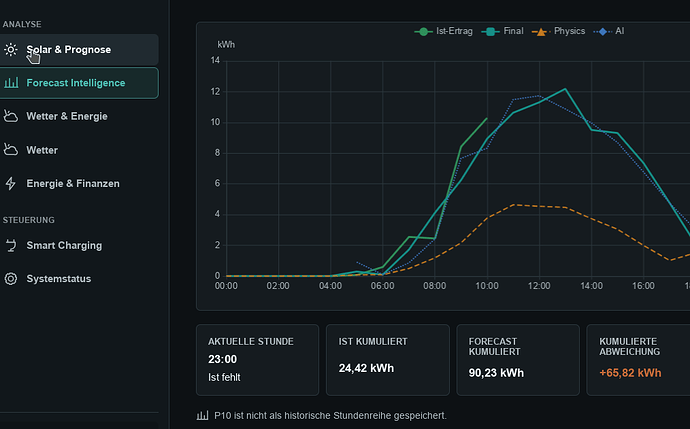Go to Wetter & Energie
This screenshot has height=429, width=690.
click(x=67, y=116)
